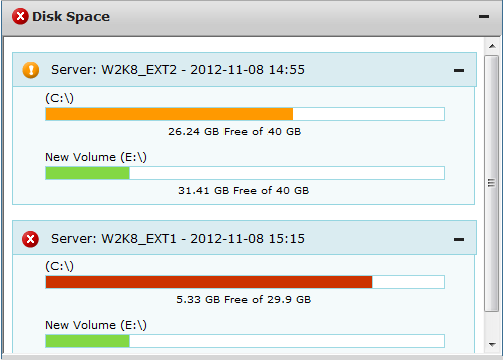This screenshot has height=362, width=503.
Task: Click the New Volume (E:\) label under W2K8_EXT2
Action: tap(96, 157)
